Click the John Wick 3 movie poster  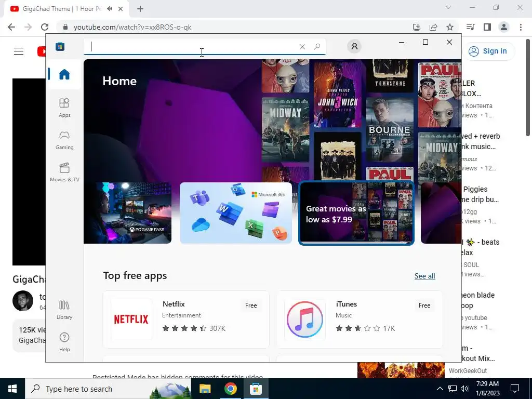coord(337,95)
